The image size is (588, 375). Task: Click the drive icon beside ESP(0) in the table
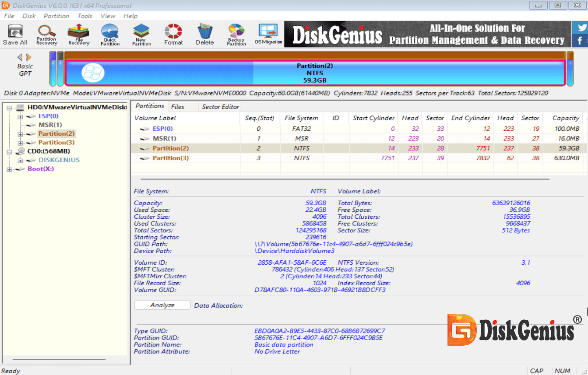point(144,129)
